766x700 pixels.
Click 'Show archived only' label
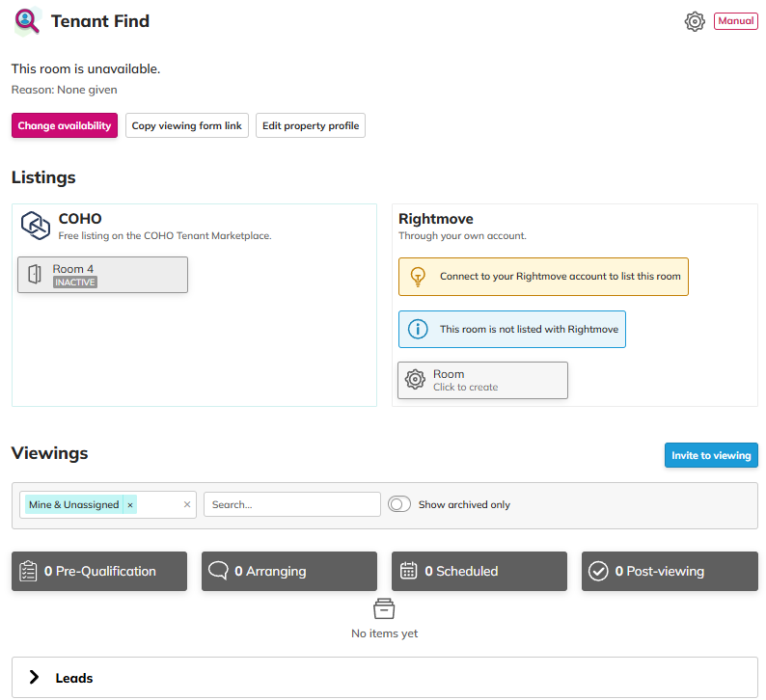(x=464, y=504)
